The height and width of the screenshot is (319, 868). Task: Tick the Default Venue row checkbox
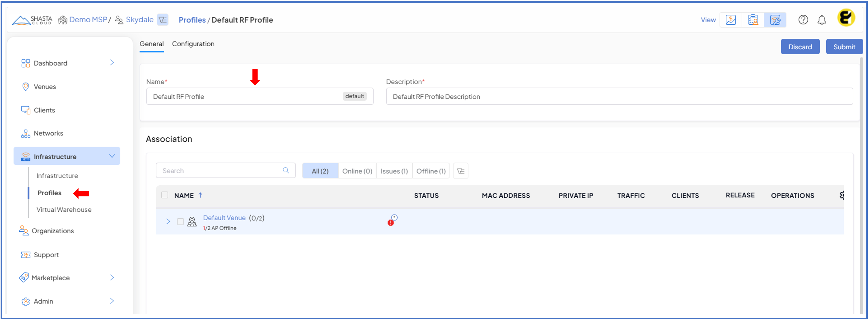(180, 221)
